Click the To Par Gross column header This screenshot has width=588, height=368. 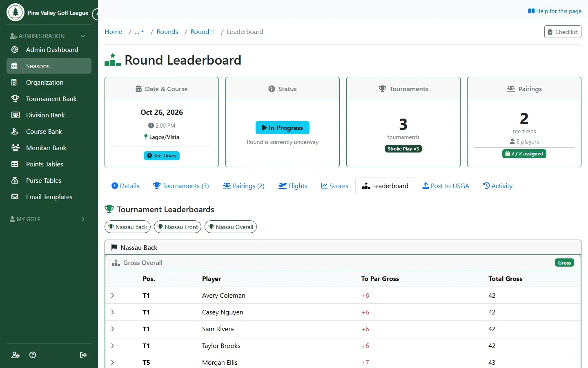380,278
